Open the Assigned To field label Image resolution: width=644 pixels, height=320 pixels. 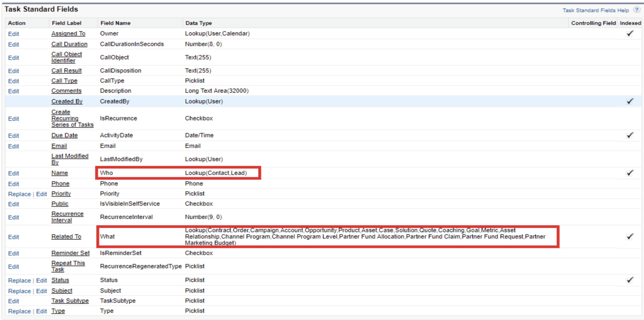pos(68,34)
